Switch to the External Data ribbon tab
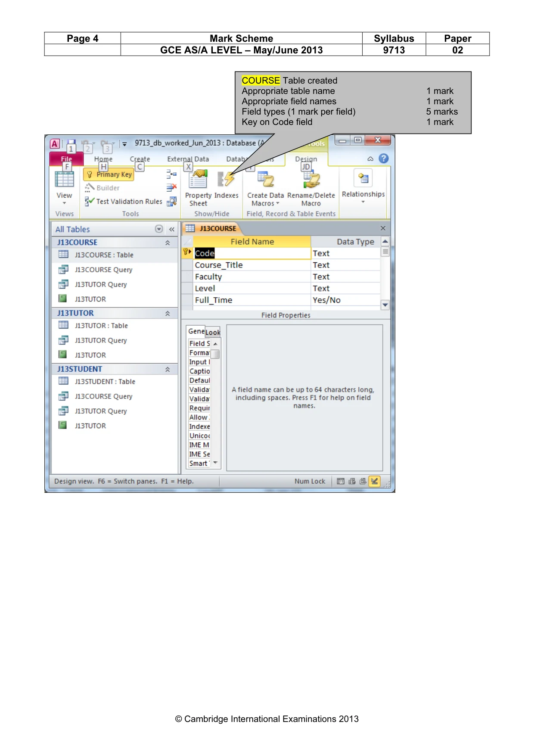 (x=188, y=159)
